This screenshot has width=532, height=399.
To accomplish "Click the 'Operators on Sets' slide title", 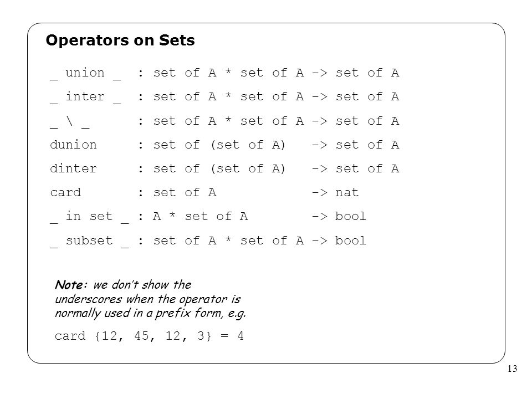I will coord(120,40).
